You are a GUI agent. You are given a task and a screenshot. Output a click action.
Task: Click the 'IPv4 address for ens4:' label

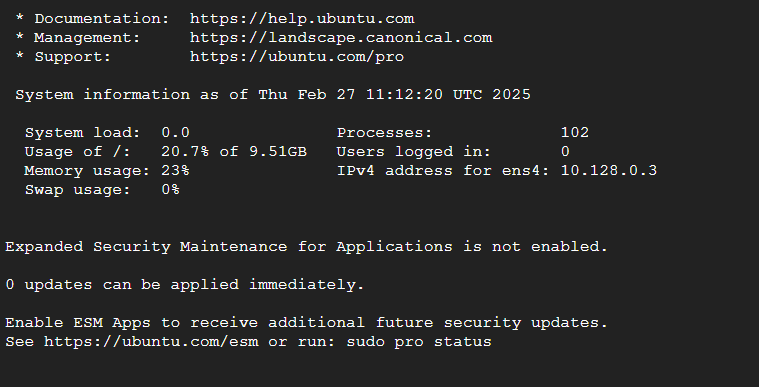coord(443,170)
